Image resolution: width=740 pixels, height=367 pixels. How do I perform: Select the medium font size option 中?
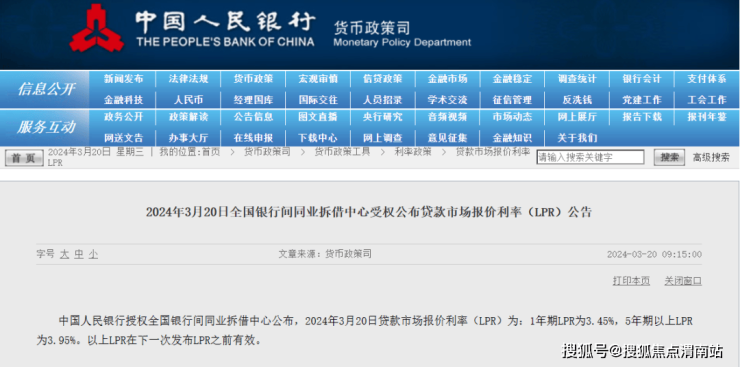click(x=79, y=254)
